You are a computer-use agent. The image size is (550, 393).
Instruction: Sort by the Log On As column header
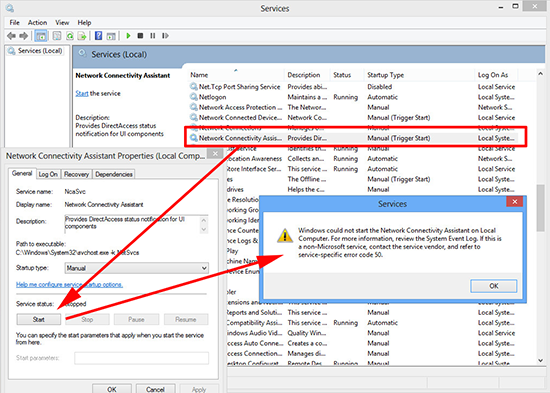[x=493, y=75]
